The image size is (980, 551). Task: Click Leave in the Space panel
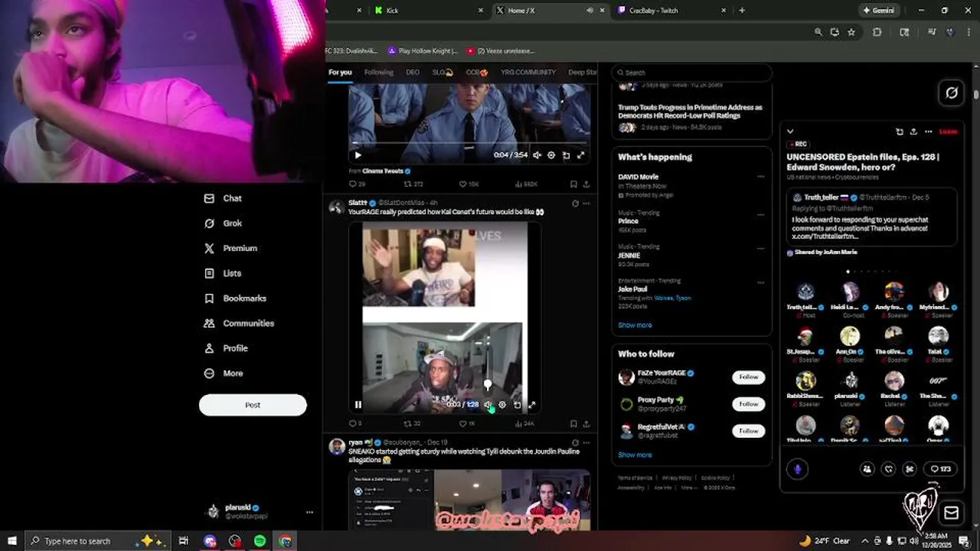pyautogui.click(x=948, y=132)
